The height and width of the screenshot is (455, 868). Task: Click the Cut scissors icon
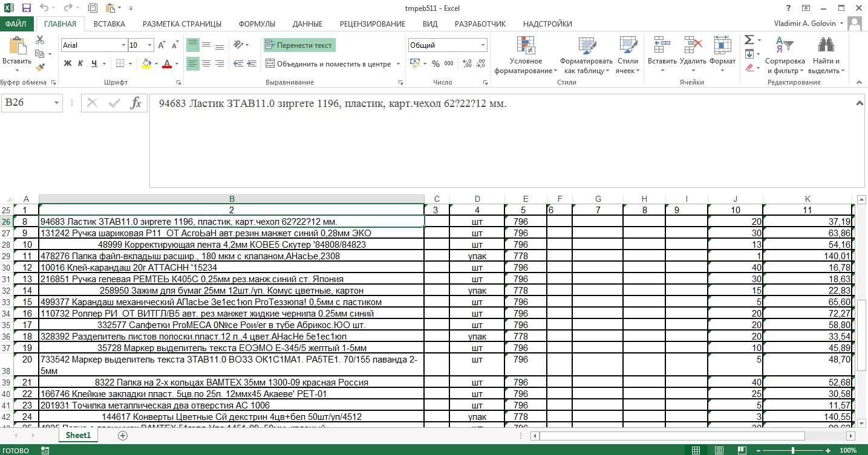coord(40,40)
